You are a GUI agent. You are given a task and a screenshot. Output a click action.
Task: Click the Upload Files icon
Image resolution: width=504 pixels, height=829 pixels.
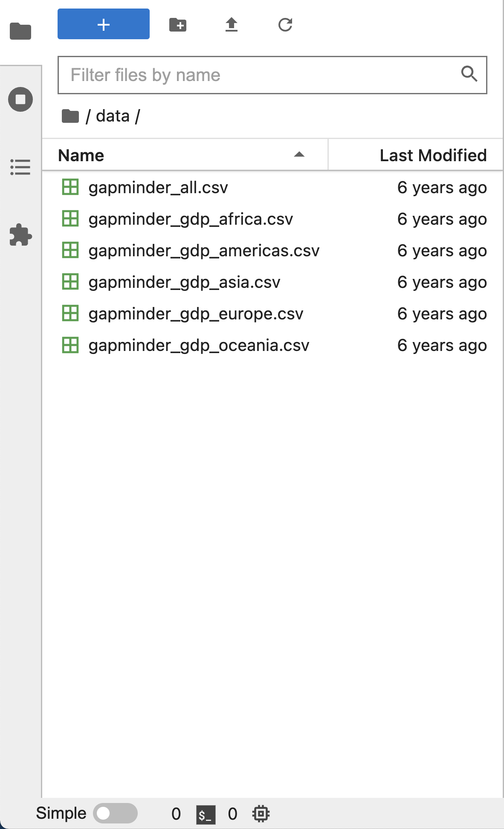[232, 25]
